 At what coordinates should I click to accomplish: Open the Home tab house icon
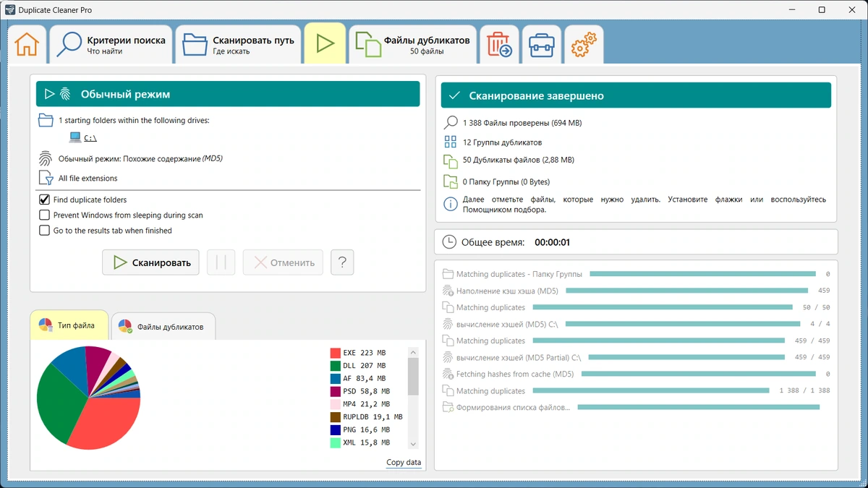(x=27, y=44)
